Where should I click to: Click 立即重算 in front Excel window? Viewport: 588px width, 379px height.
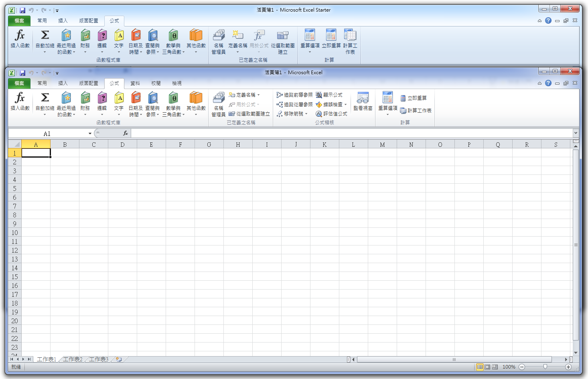[414, 98]
